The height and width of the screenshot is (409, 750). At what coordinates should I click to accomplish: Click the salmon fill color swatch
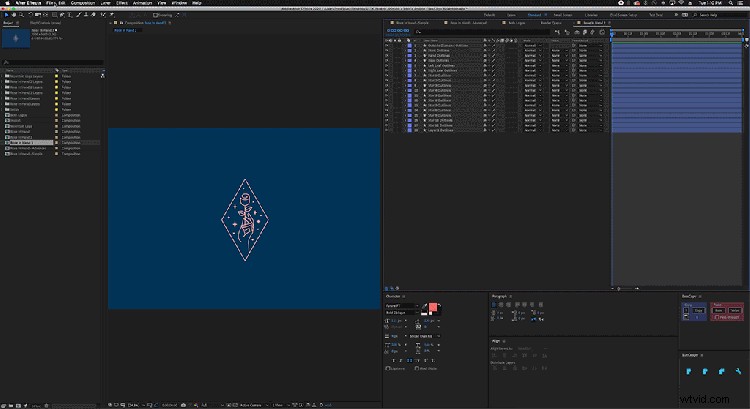433,307
